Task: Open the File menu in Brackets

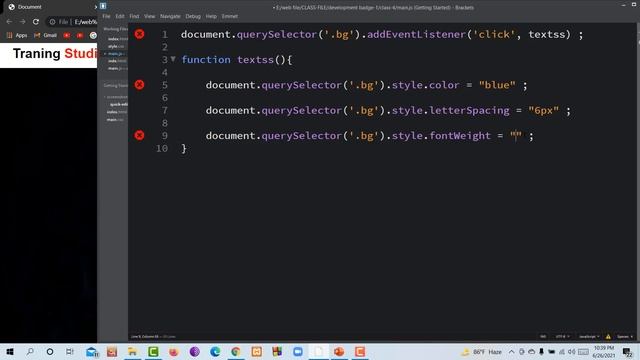Action: click(106, 16)
